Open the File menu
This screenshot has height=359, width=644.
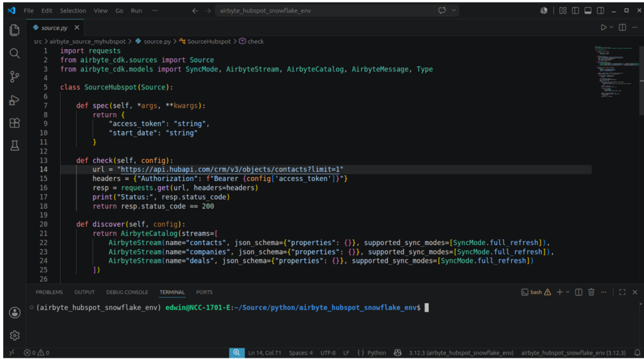28,11
